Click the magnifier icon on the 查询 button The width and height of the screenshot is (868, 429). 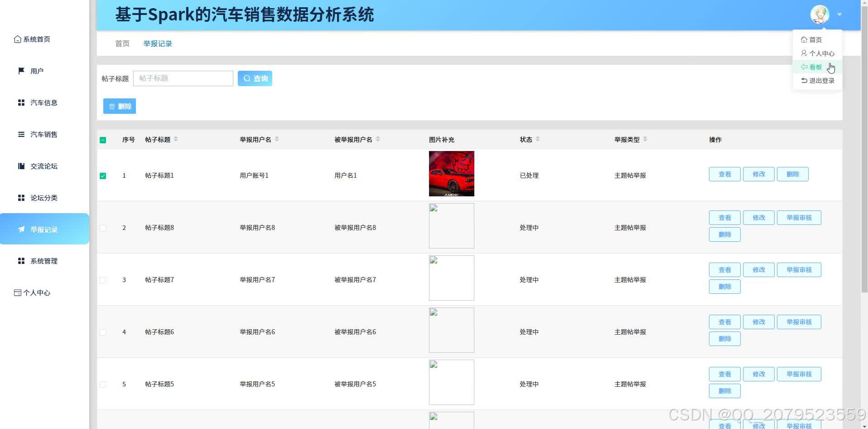click(x=247, y=78)
